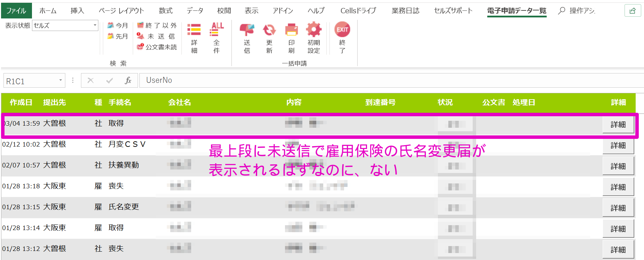
Task: Filter by 未送信 (unsent) items
Action: (x=156, y=36)
